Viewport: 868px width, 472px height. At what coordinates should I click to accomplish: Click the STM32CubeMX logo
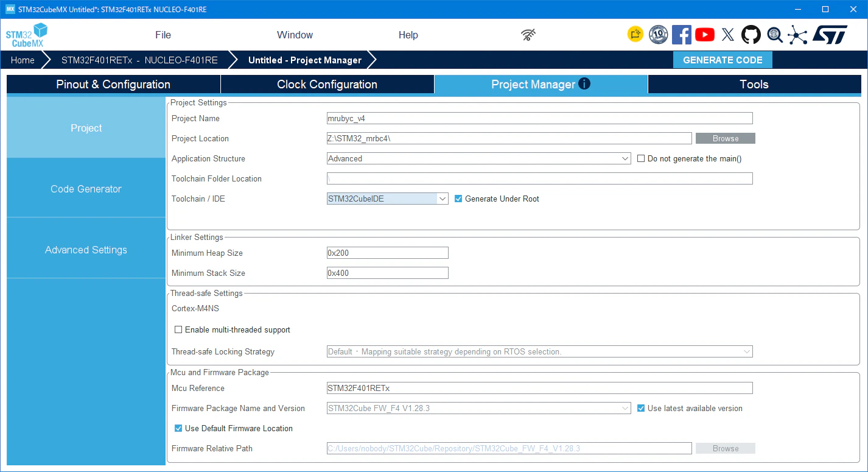[26, 35]
